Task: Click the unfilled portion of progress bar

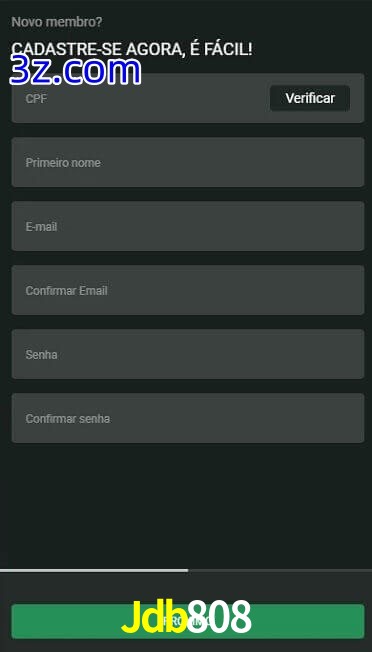Action: [280, 570]
